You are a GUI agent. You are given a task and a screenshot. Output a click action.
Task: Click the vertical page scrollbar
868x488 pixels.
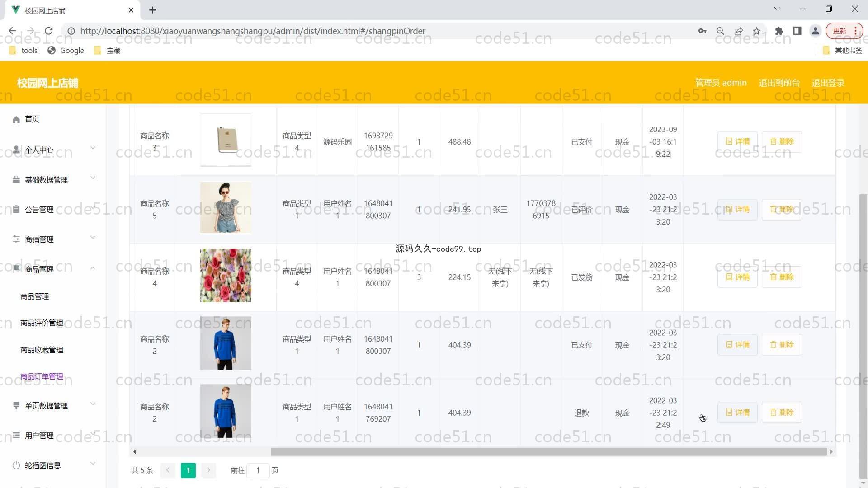click(x=863, y=336)
